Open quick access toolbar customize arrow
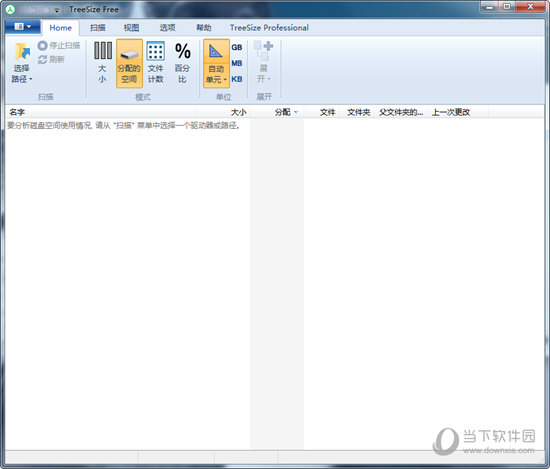Image resolution: width=550 pixels, height=469 pixels. [57, 11]
